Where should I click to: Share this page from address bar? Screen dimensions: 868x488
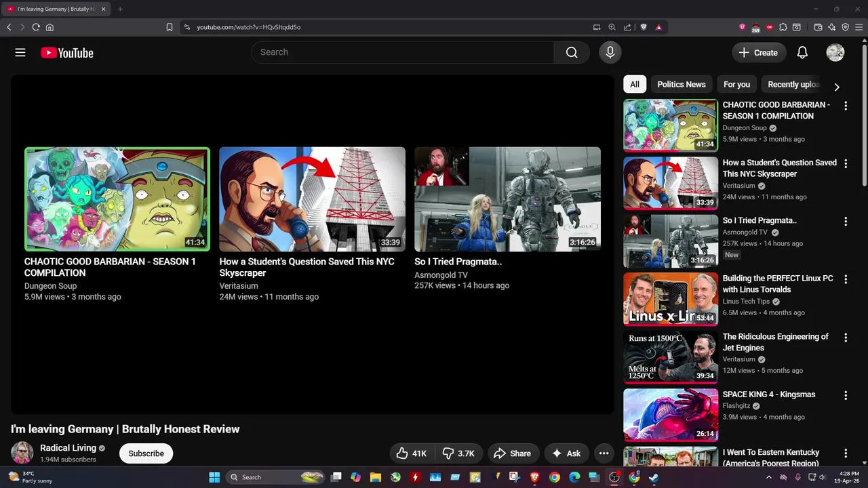[x=627, y=27]
